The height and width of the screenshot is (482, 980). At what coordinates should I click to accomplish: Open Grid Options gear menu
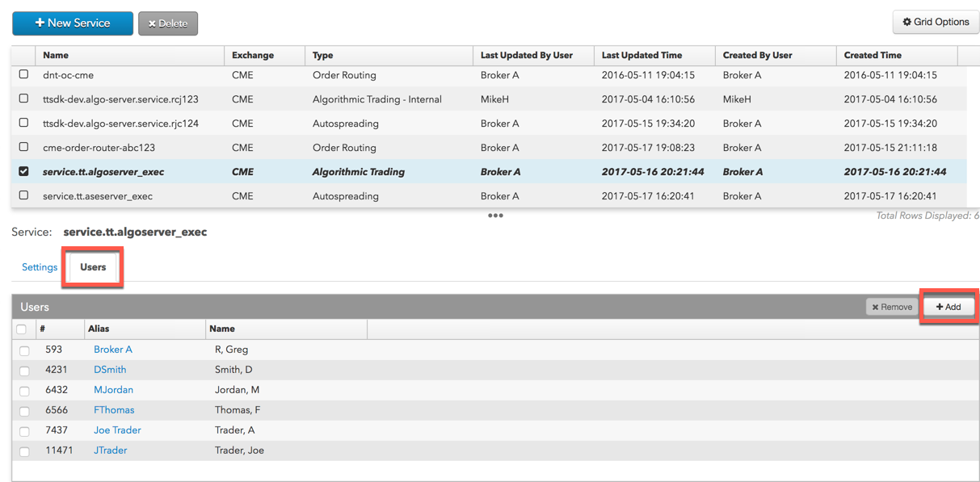(x=936, y=22)
